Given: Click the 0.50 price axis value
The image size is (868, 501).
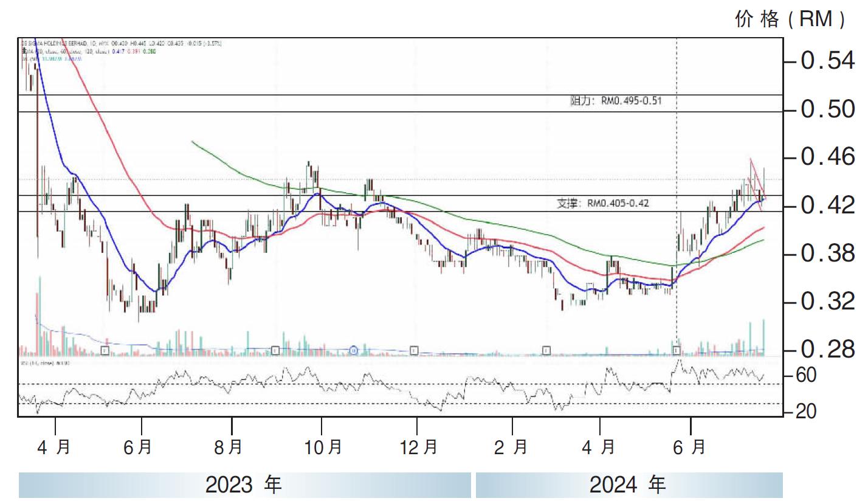Looking at the screenshot, I should (x=828, y=110).
